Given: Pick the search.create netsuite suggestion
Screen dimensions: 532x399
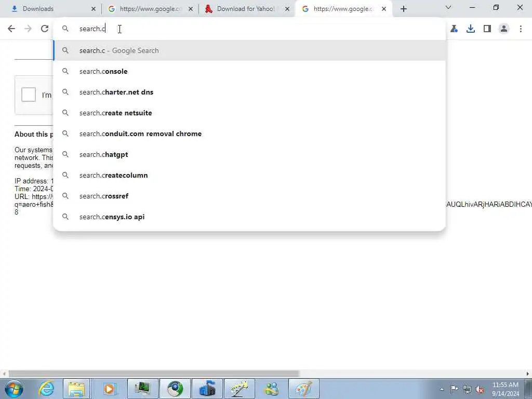Looking at the screenshot, I should coord(249,113).
